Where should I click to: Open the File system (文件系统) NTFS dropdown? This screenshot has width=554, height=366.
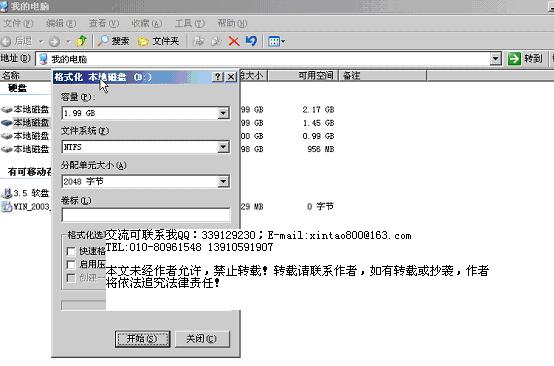click(x=223, y=147)
